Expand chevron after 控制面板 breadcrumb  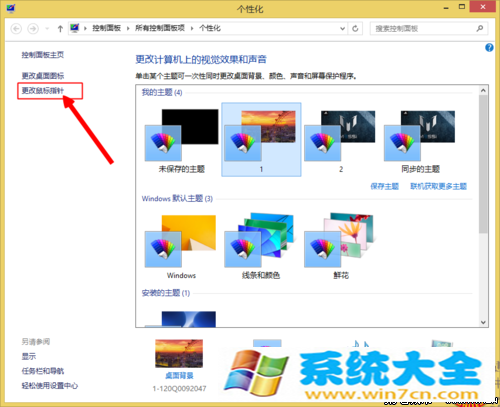[128, 29]
